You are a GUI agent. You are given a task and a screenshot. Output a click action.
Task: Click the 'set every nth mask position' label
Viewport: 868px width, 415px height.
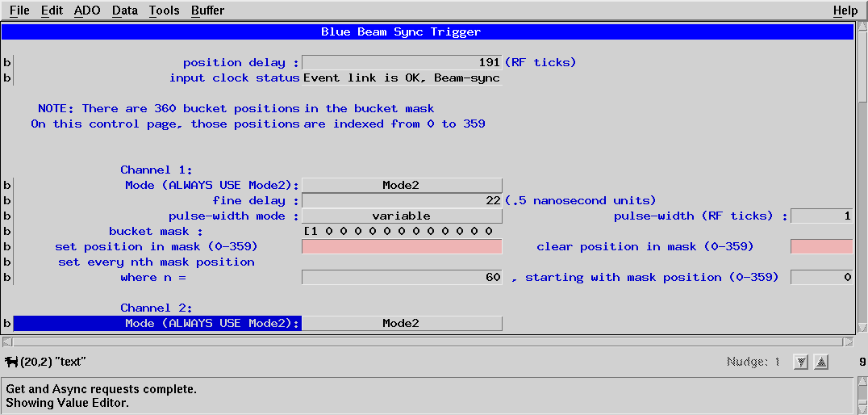[156, 262]
